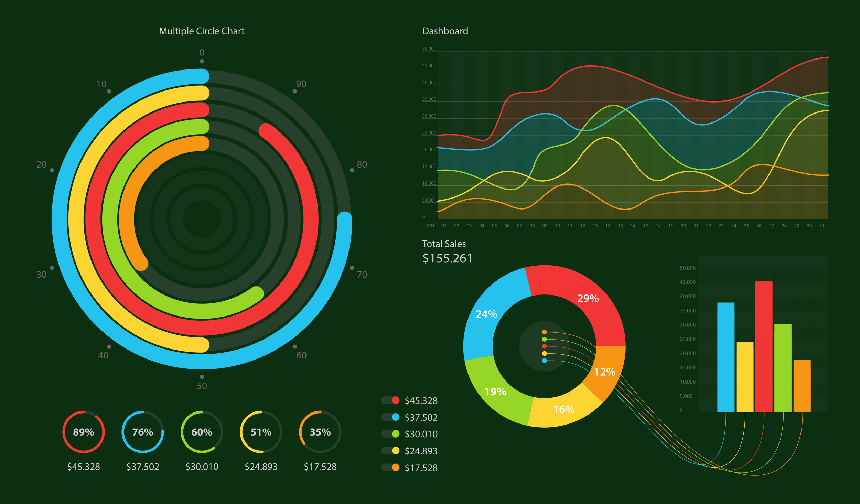Click the $155.261 total sales value
This screenshot has width=860, height=504.
[448, 258]
